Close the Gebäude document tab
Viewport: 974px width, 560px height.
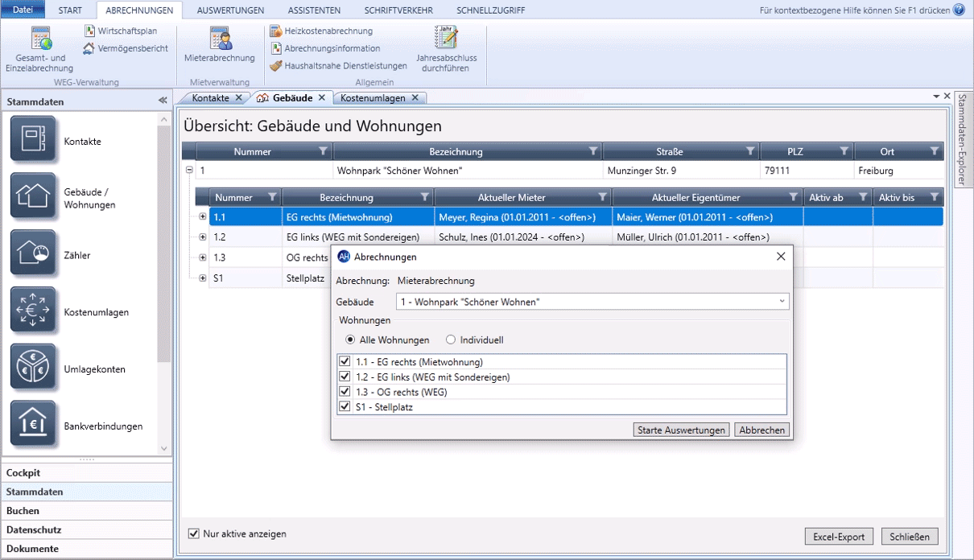pos(321,98)
